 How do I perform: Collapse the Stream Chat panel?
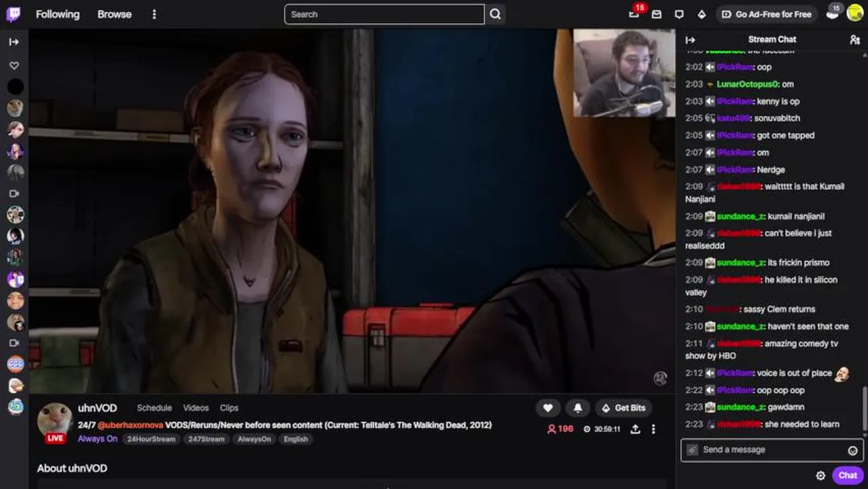tap(690, 40)
